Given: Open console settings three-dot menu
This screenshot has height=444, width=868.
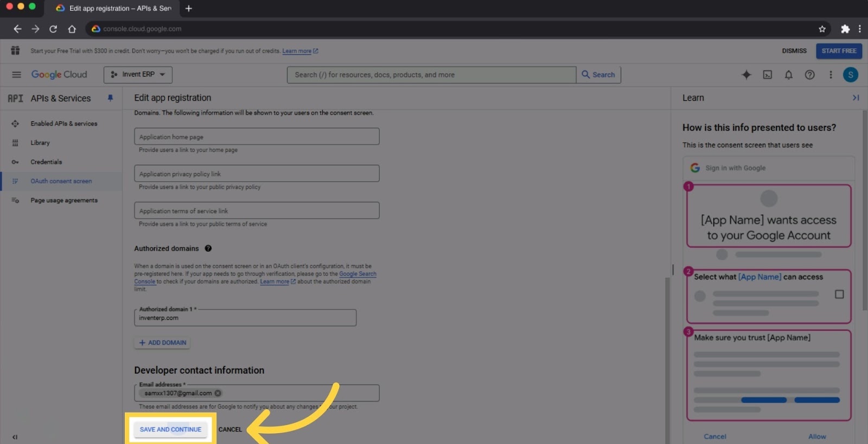Looking at the screenshot, I should [x=831, y=75].
